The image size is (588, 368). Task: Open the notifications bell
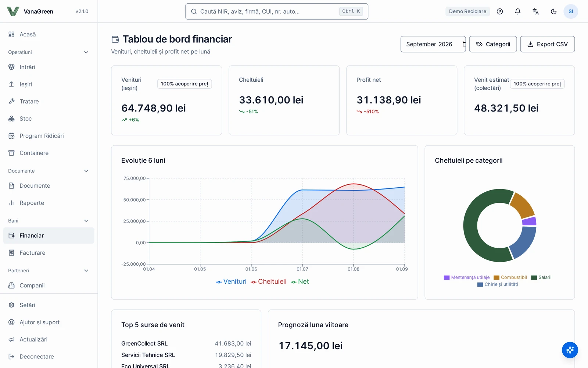(x=518, y=11)
